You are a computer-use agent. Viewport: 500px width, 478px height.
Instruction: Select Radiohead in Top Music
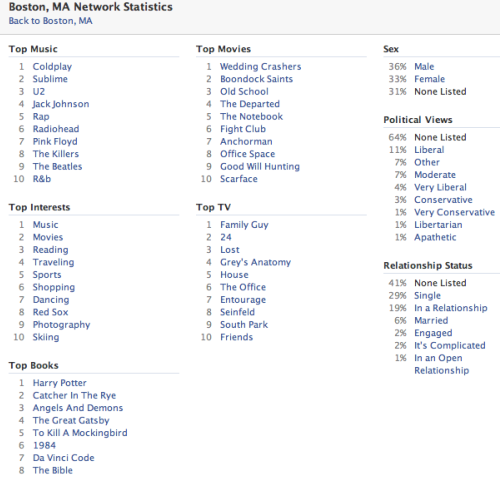tap(56, 129)
